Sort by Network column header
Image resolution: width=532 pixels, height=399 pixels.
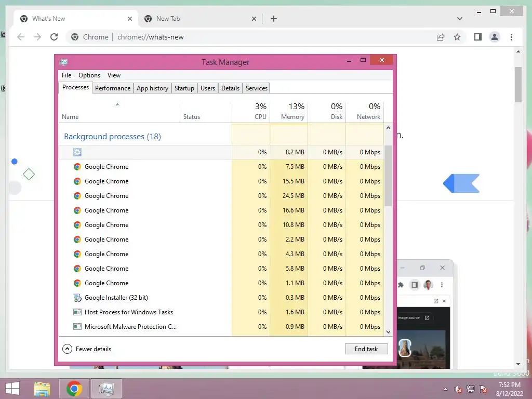(x=365, y=112)
